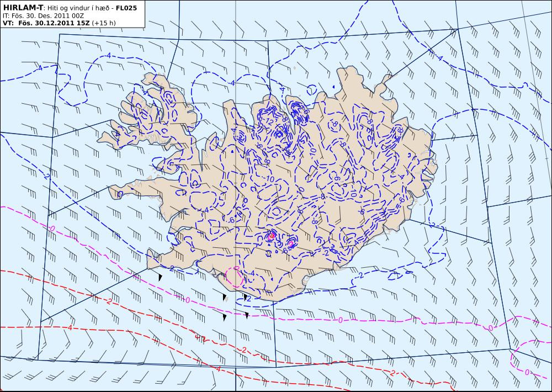Click the "(+15 h)" forecast offset text

(104, 23)
